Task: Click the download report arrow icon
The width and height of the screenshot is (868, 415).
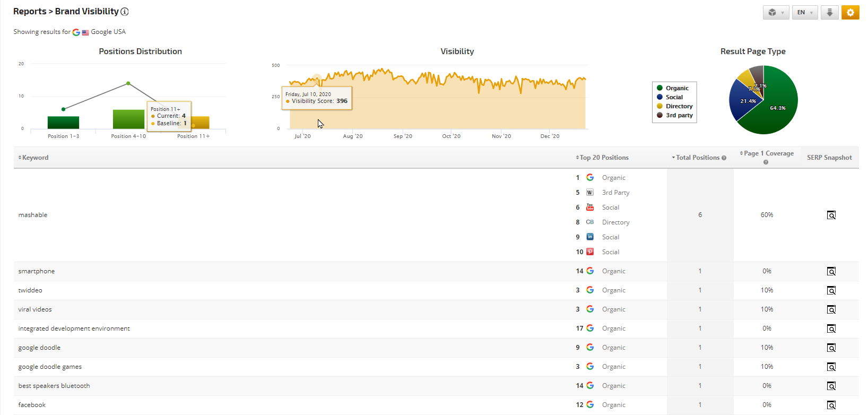Action: tap(829, 12)
